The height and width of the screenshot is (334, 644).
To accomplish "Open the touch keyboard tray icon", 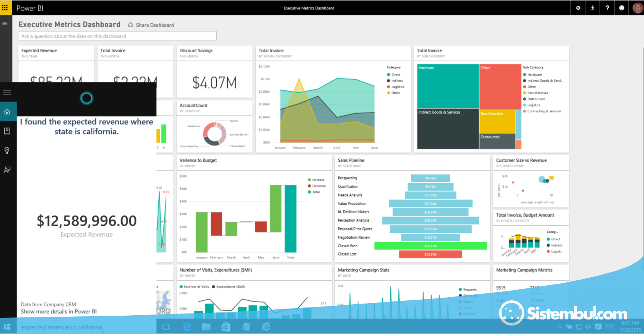I will coord(610,327).
